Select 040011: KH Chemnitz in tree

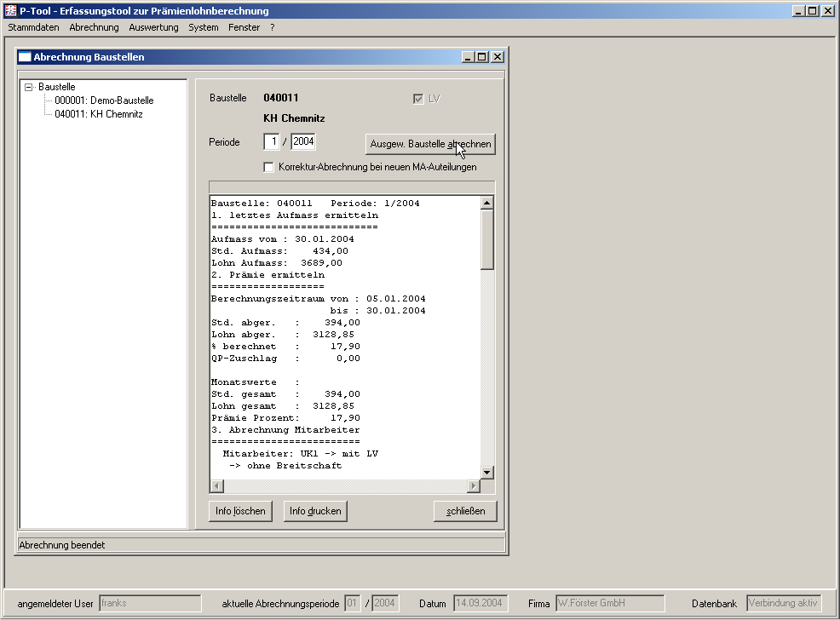point(99,114)
